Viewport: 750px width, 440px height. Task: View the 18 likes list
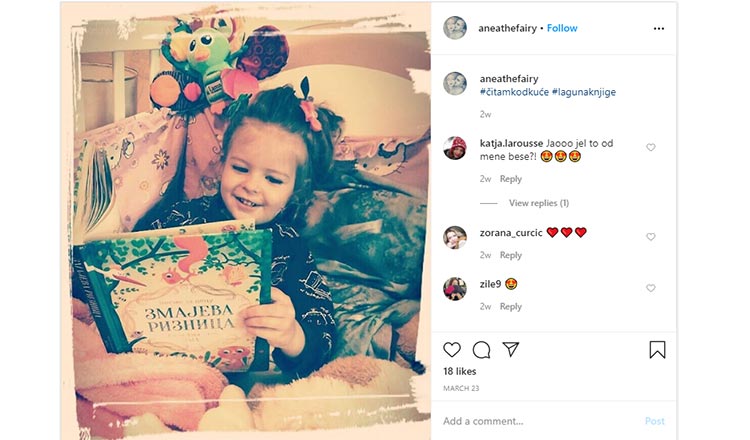click(460, 371)
